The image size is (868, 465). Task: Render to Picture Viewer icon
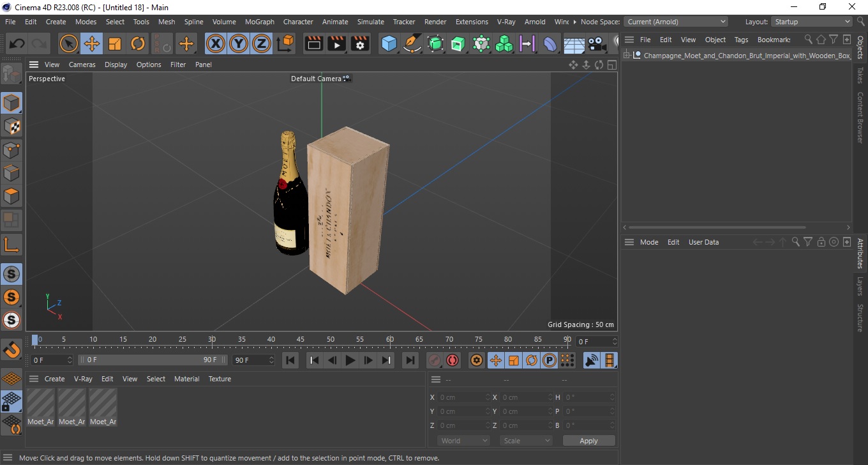[337, 44]
